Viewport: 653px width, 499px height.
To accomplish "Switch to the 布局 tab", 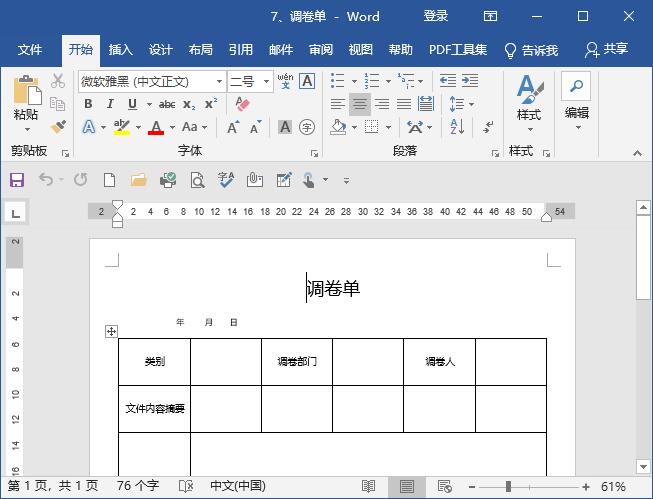I will point(201,50).
